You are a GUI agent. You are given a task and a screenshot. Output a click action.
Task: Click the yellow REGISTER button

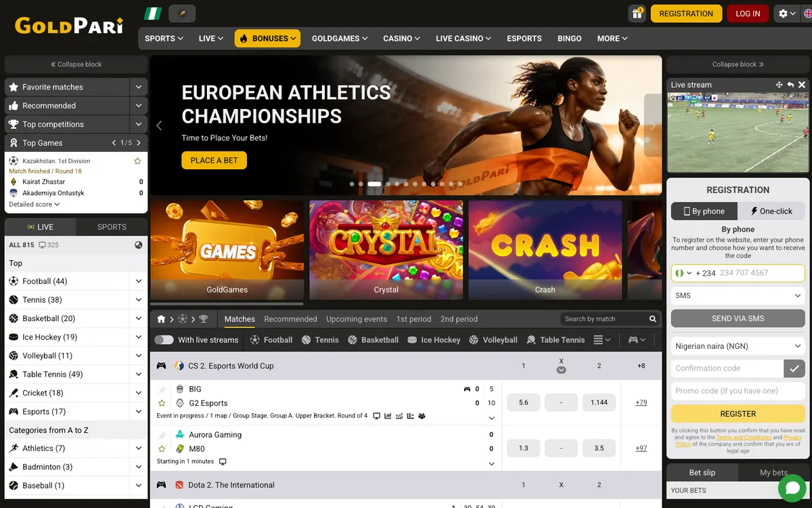pyautogui.click(x=738, y=414)
